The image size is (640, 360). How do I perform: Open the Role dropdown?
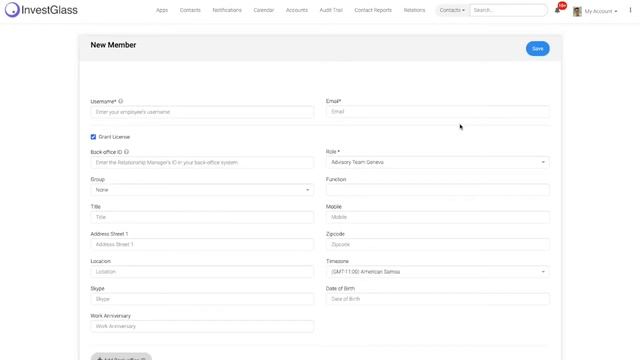coord(438,162)
